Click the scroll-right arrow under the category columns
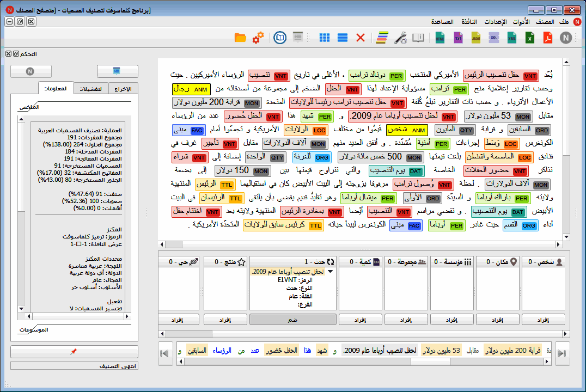 (565, 334)
